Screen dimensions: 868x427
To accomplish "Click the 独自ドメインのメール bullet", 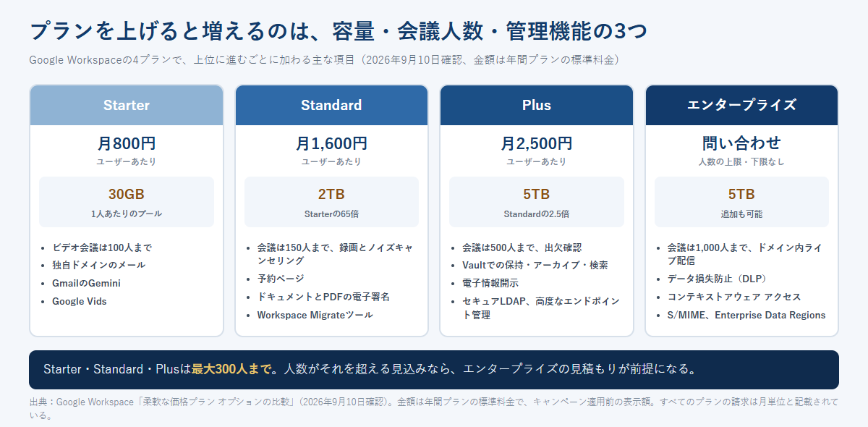I will 98,265.
